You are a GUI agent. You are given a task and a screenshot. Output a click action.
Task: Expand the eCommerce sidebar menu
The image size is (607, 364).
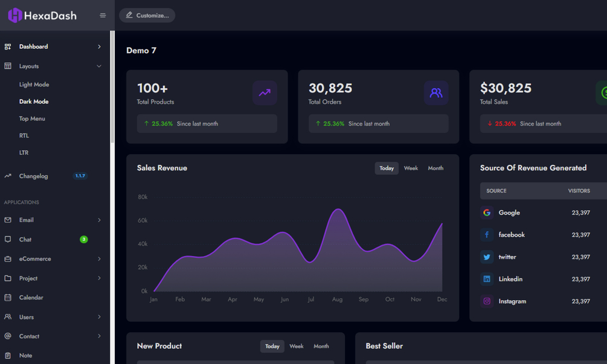point(54,259)
